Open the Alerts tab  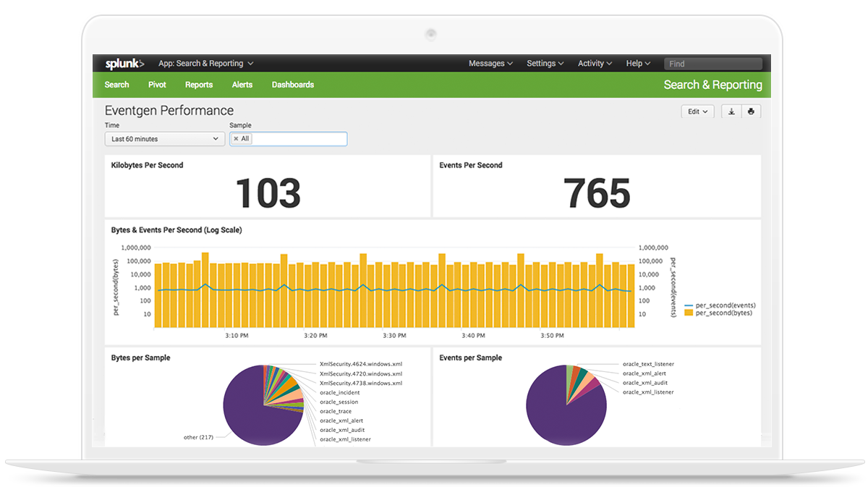coord(242,85)
